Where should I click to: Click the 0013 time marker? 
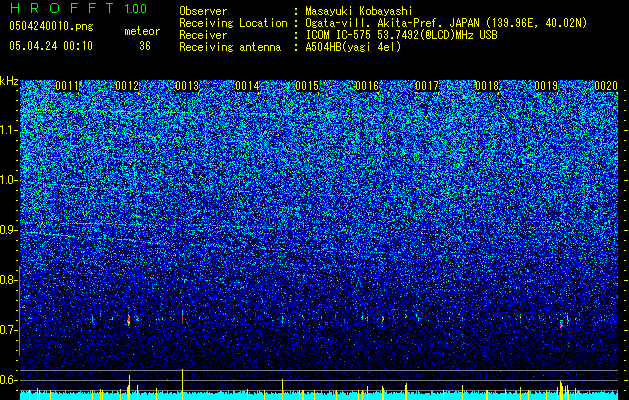187,86
